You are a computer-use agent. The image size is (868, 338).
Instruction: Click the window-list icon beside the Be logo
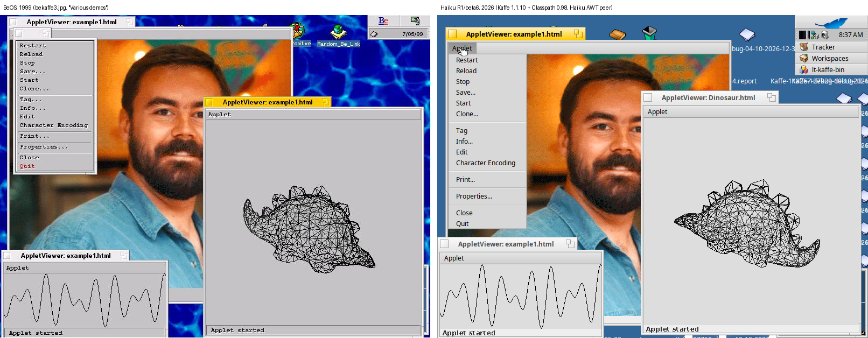click(415, 21)
